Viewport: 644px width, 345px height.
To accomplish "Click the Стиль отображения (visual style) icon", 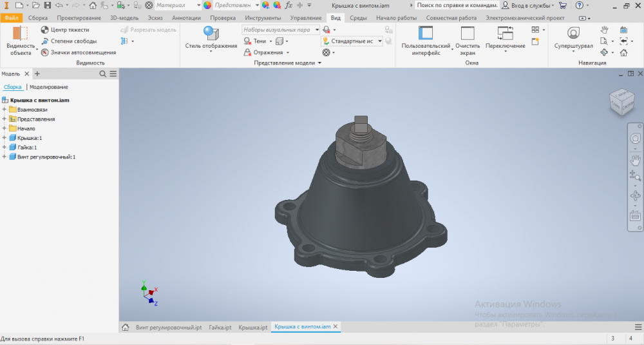I will click(211, 33).
